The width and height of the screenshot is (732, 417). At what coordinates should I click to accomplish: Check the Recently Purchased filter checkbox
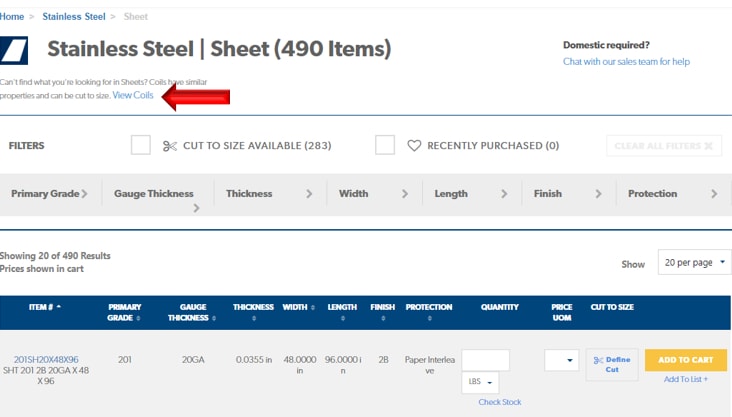pyautogui.click(x=385, y=145)
